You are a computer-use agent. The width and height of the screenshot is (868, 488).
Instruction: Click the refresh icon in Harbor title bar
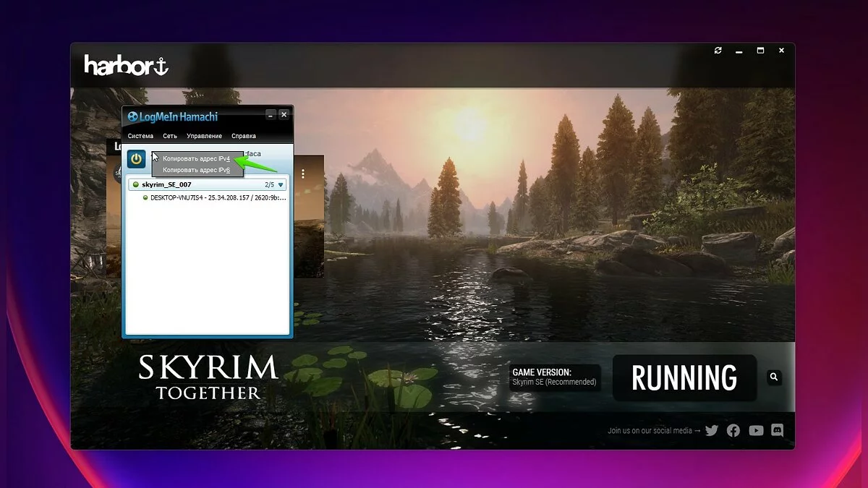click(718, 51)
